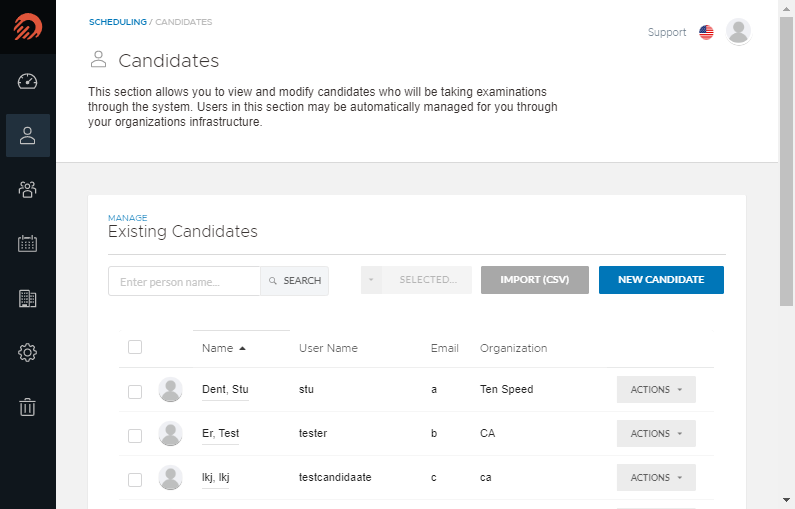Check the select-all checkbox in table header
Viewport: 795px width, 509px height.
pyautogui.click(x=135, y=347)
